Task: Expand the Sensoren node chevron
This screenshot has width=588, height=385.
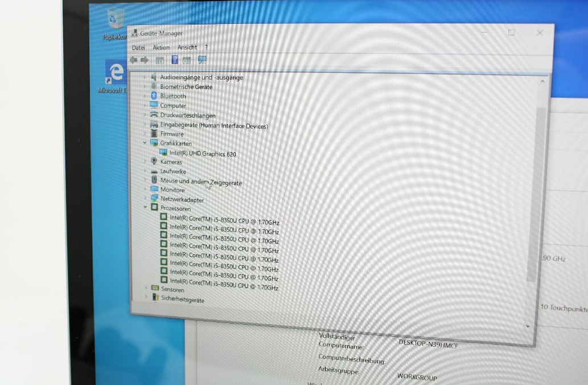Action: (146, 288)
